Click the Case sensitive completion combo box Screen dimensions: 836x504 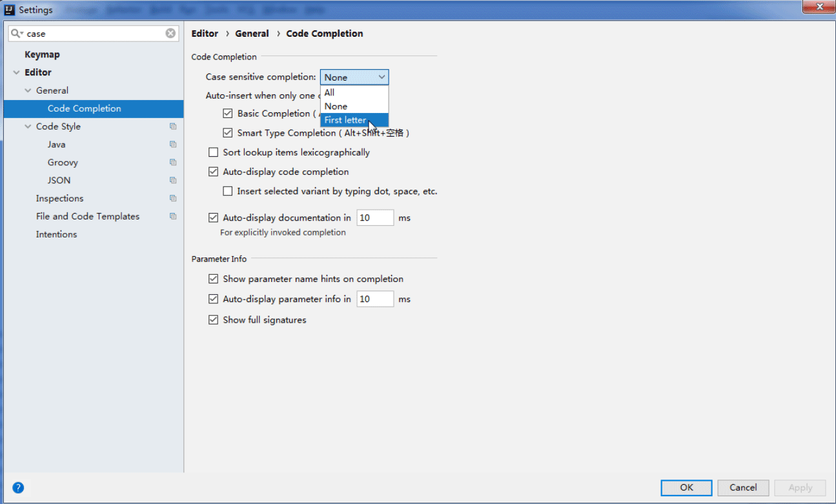point(354,77)
